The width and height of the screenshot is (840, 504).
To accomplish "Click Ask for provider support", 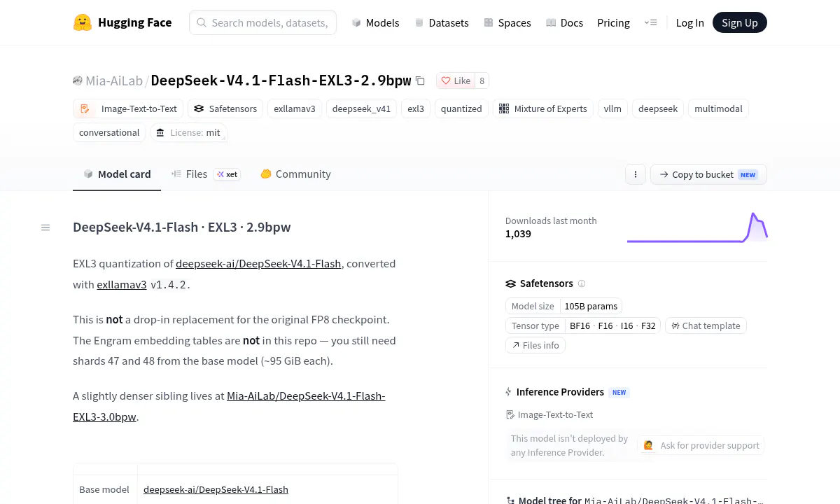I will coord(702,445).
